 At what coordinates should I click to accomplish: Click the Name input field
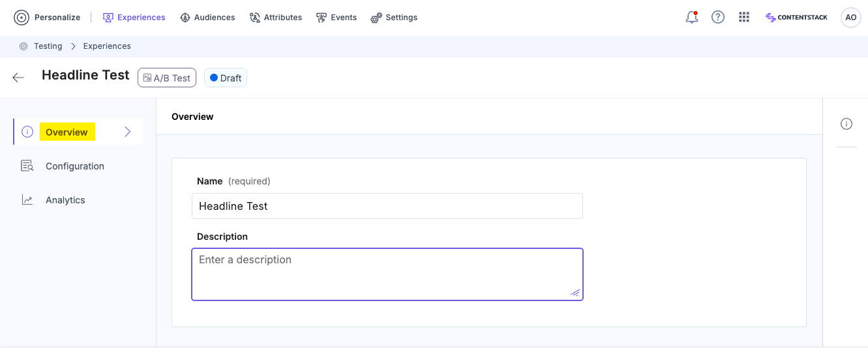click(x=387, y=206)
